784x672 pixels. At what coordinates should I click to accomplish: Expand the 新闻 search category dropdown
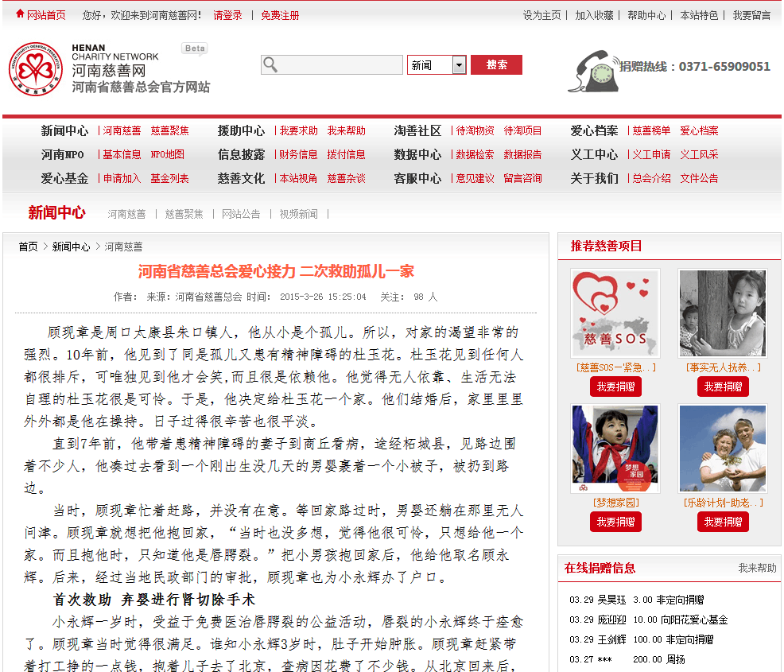(x=459, y=65)
